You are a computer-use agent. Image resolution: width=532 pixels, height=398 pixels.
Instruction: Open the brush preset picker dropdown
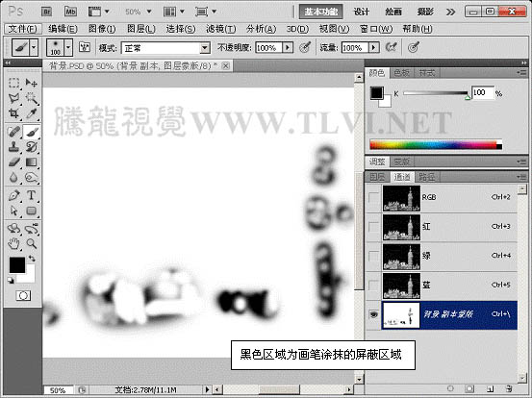tap(68, 47)
